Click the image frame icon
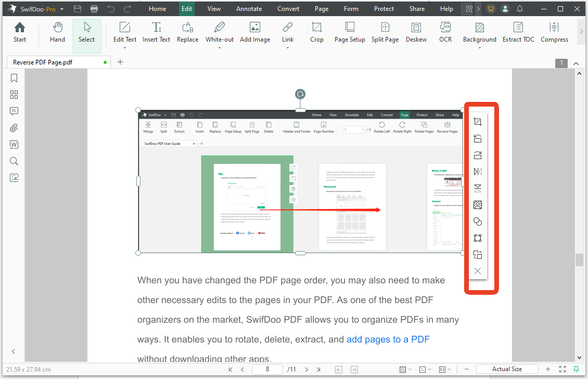This screenshot has width=588, height=379. [477, 238]
